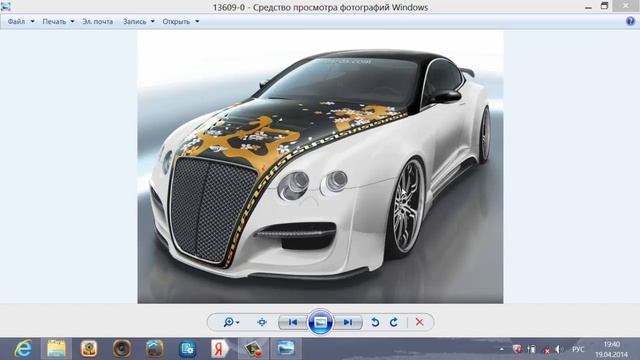Delete the photo with the red X
This screenshot has width=640, height=360.
[x=420, y=322]
